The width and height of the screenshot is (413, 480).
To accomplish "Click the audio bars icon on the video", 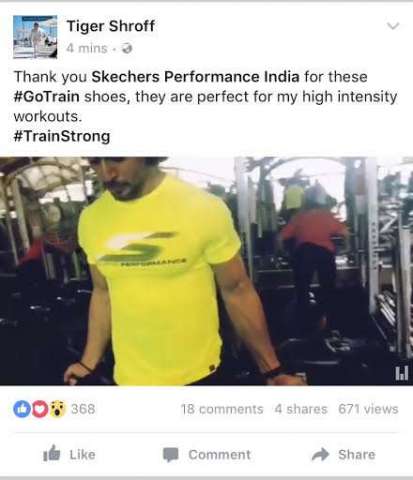I will point(401,373).
